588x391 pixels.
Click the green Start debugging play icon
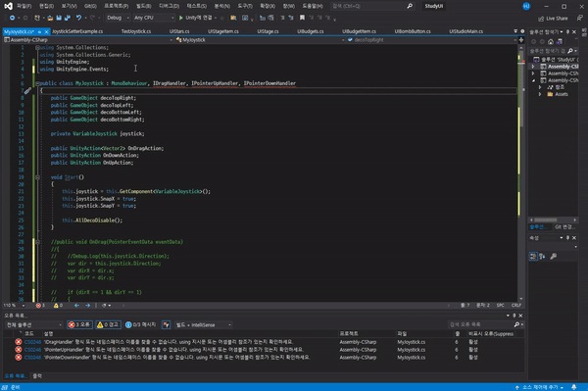180,18
